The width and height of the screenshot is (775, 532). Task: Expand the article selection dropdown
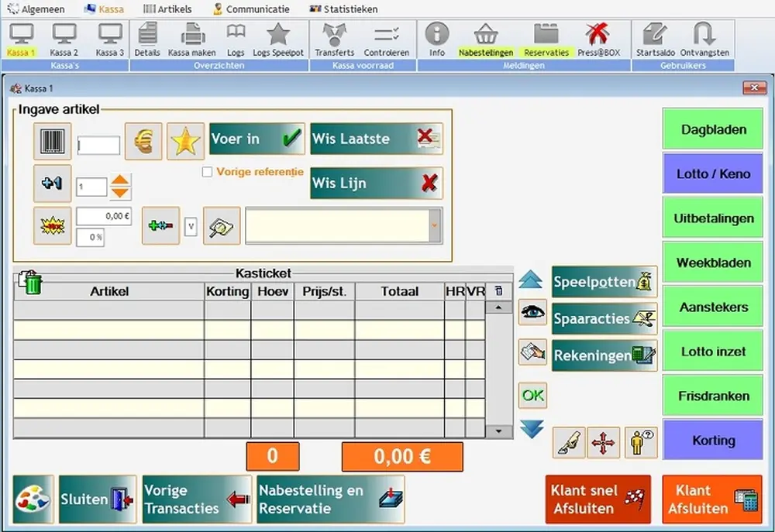tap(434, 226)
